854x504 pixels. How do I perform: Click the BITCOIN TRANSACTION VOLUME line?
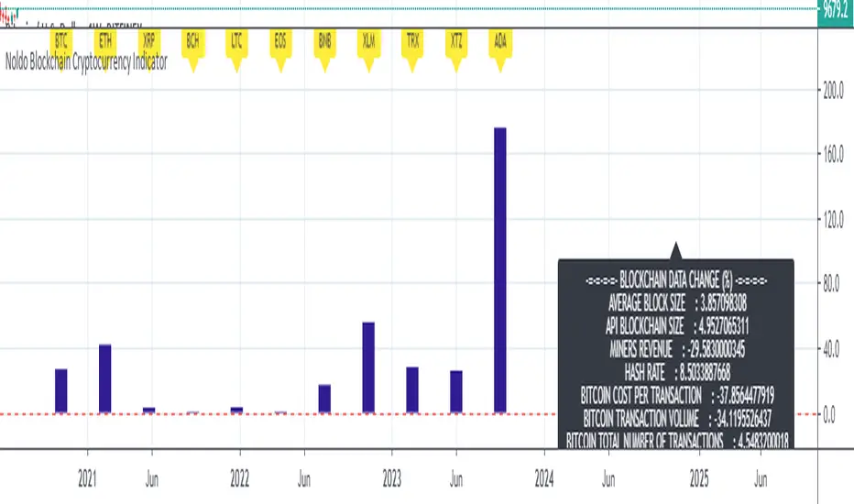click(677, 419)
